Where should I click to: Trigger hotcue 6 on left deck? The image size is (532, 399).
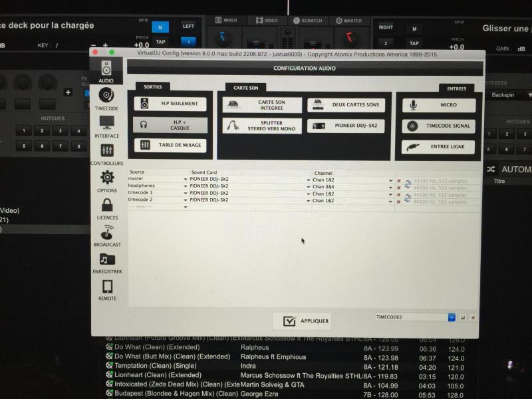(42, 146)
